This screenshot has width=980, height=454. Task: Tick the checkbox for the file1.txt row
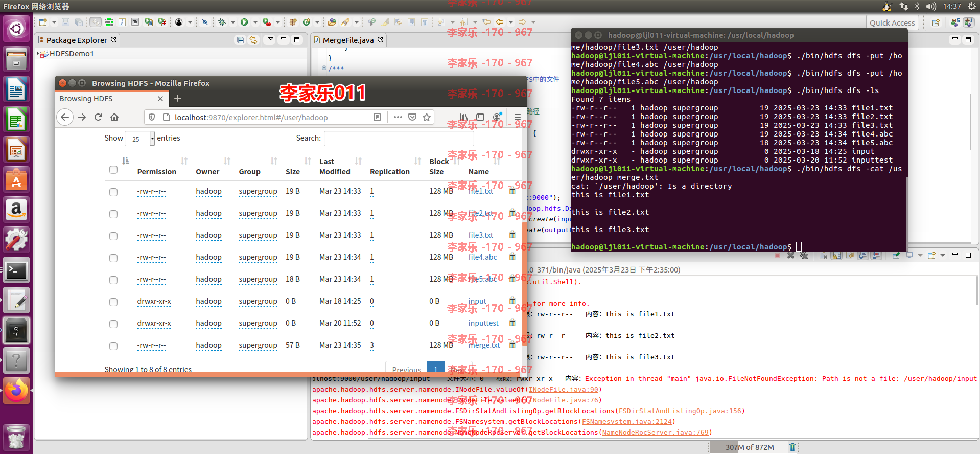coord(113,192)
